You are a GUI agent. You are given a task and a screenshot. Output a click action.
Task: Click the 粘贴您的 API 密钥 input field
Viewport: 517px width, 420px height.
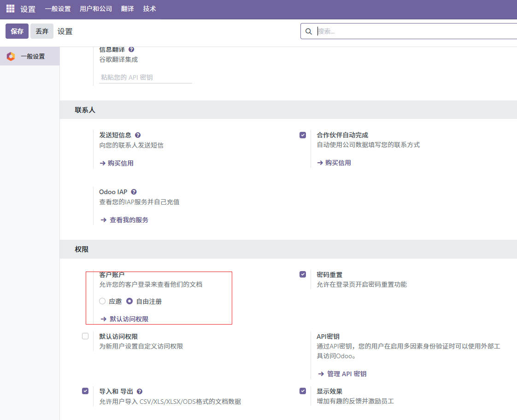point(145,77)
